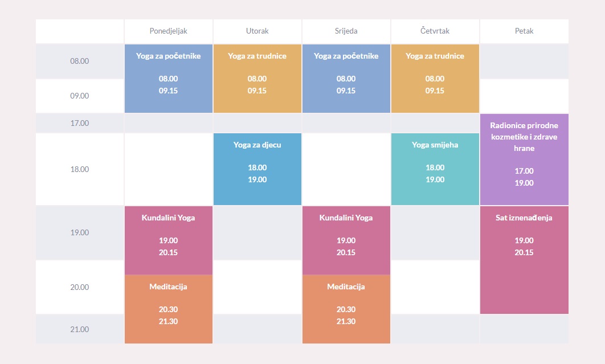Image resolution: width=605 pixels, height=364 pixels.
Task: Open Monday's Meditacija session
Action: (x=168, y=309)
